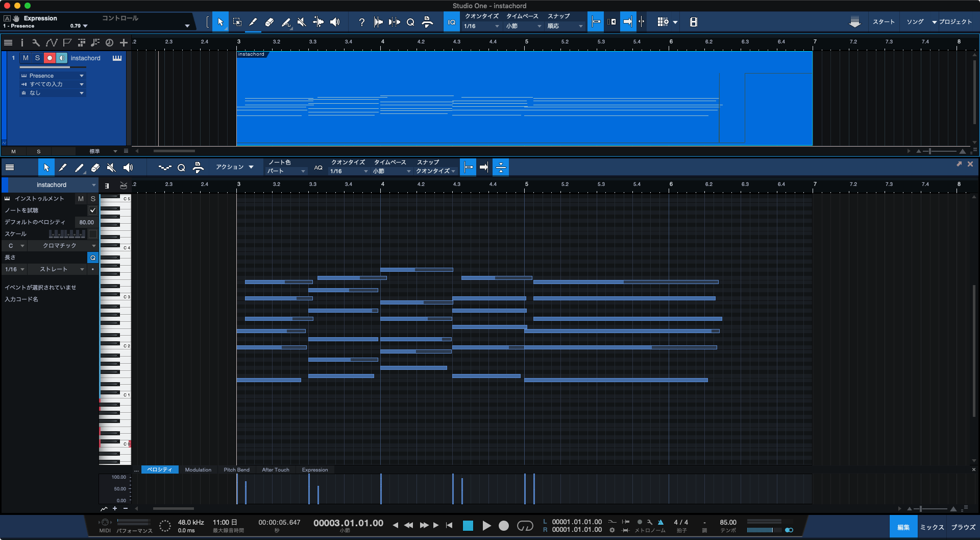Click the Play button in transport
The width and height of the screenshot is (980, 540).
[x=486, y=526]
